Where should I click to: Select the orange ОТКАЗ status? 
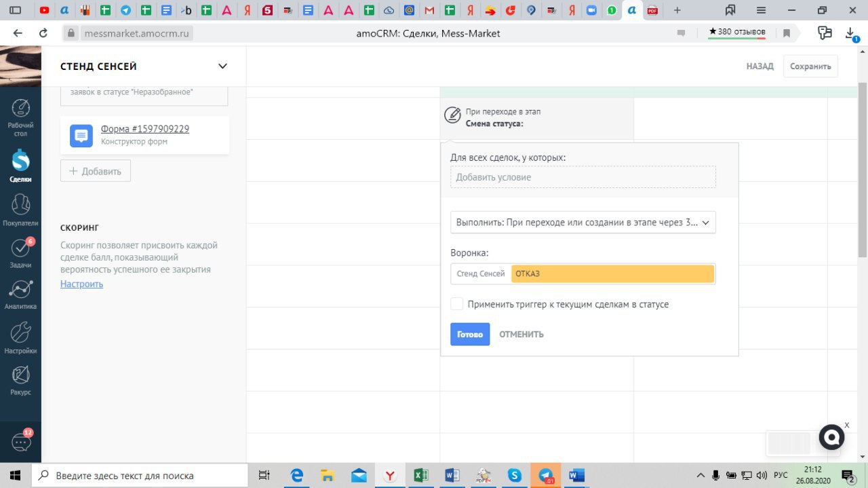(613, 274)
